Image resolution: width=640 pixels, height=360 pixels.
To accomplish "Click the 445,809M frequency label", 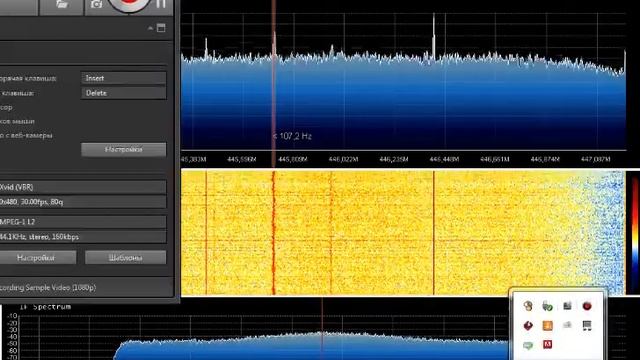I will [x=292, y=159].
